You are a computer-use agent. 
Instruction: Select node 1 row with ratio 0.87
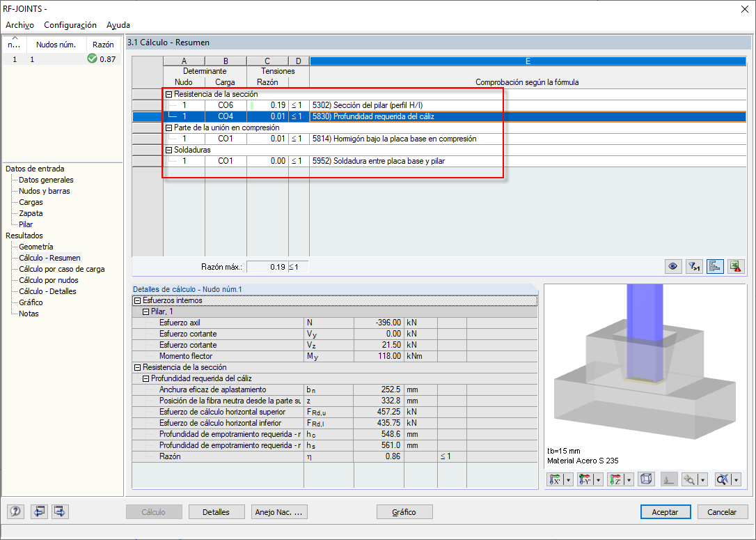(62, 59)
